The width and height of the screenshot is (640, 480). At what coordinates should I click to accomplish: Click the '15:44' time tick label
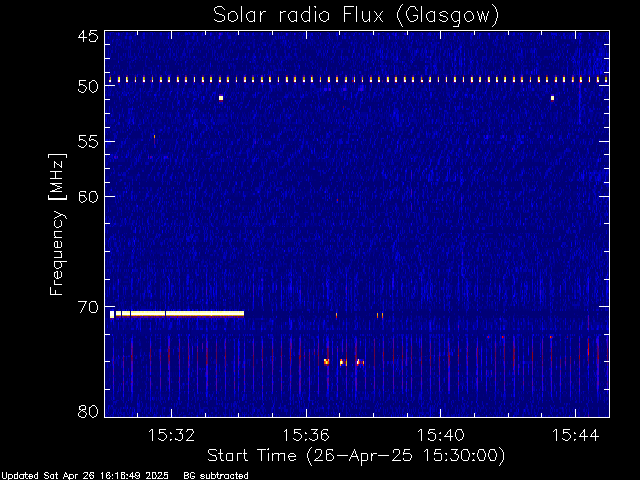(x=575, y=435)
